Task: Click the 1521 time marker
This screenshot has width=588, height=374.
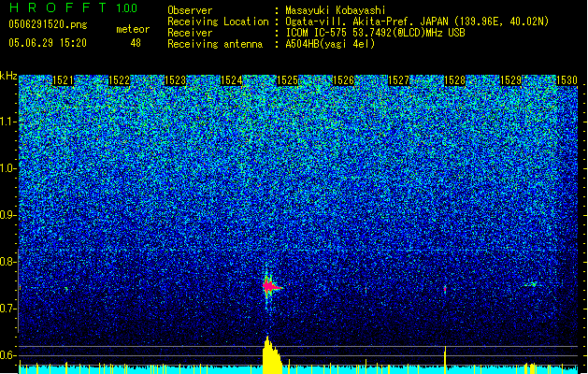Action: tap(63, 80)
